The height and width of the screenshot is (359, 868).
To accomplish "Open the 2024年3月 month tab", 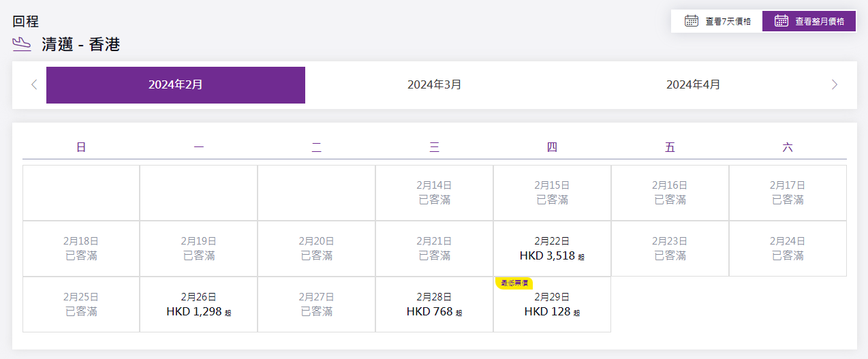I will pyautogui.click(x=434, y=85).
